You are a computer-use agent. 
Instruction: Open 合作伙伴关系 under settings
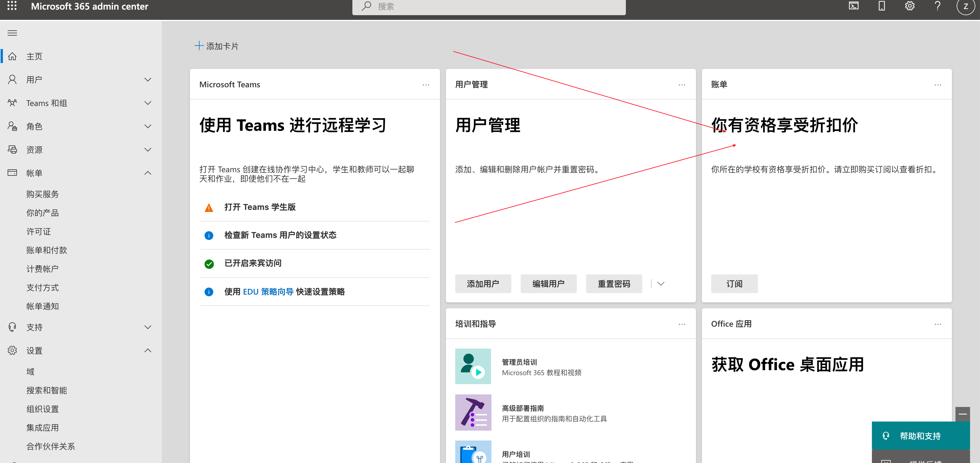click(51, 446)
